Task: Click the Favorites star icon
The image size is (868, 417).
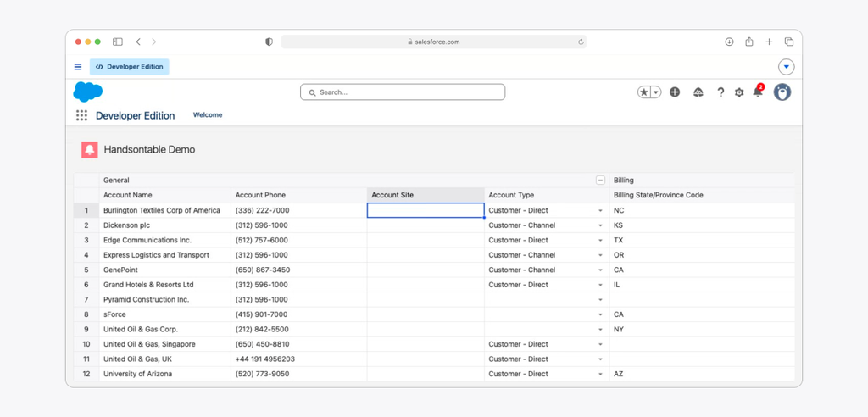Action: coord(644,92)
